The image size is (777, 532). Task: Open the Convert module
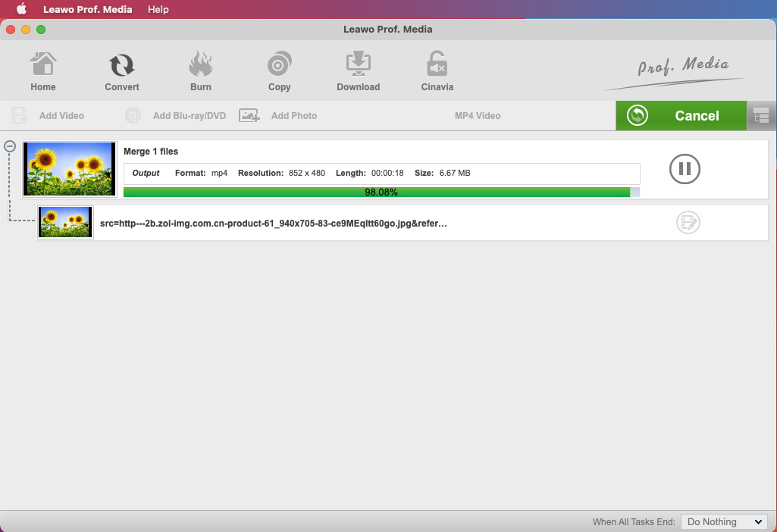[122, 72]
